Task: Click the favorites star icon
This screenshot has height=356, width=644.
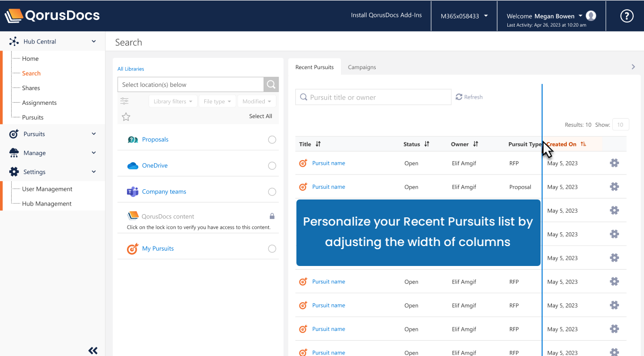Action: click(x=126, y=117)
